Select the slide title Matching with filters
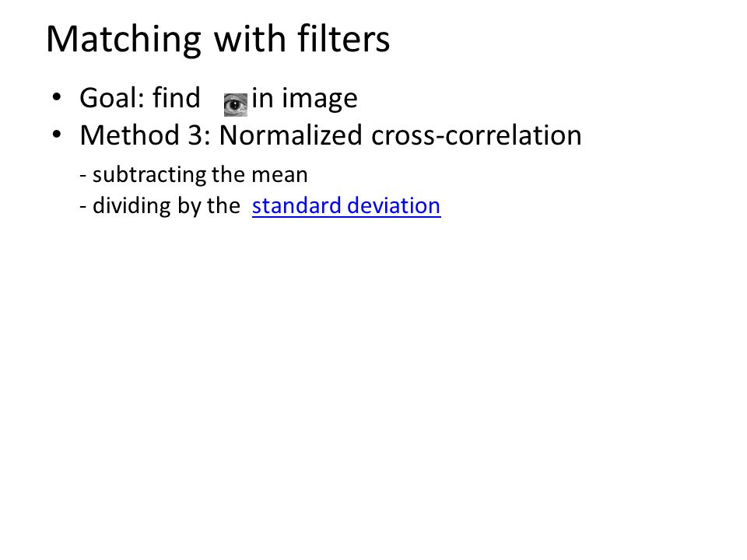 (218, 39)
